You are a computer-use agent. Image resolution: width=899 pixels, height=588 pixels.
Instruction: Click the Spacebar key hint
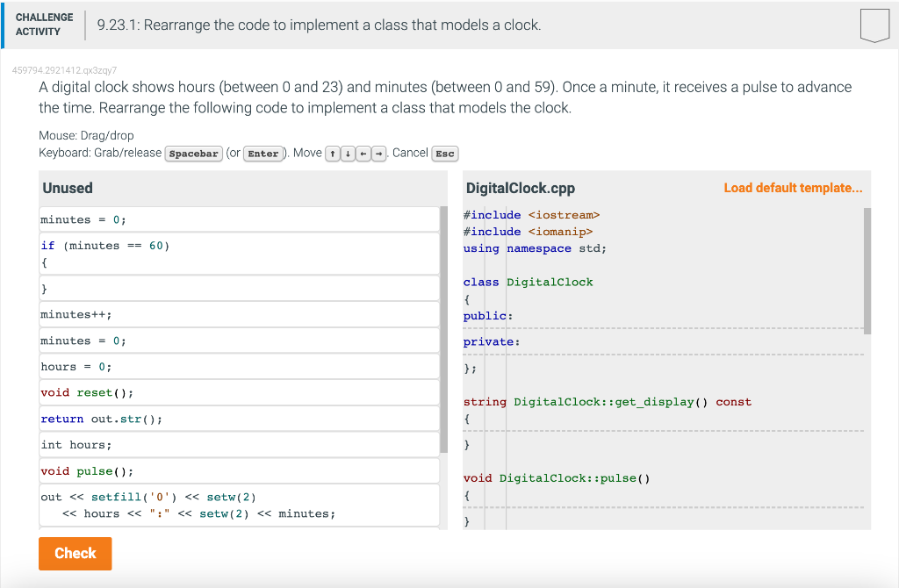(194, 154)
